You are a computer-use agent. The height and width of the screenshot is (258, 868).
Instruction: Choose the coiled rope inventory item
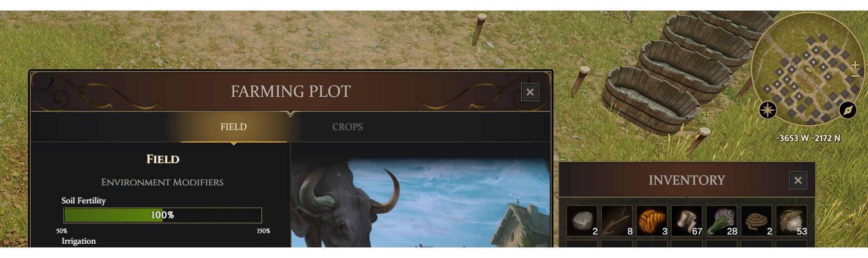click(757, 221)
